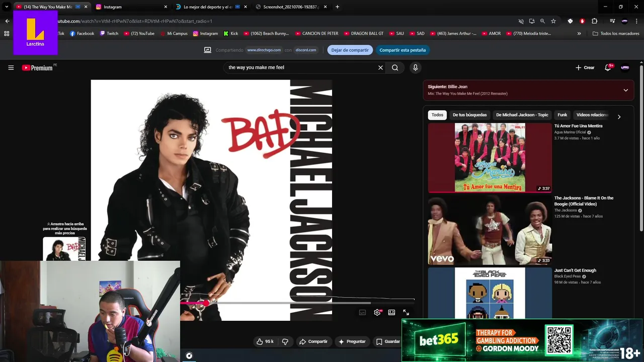
Task: Select the Funk chip
Action: (x=562, y=115)
